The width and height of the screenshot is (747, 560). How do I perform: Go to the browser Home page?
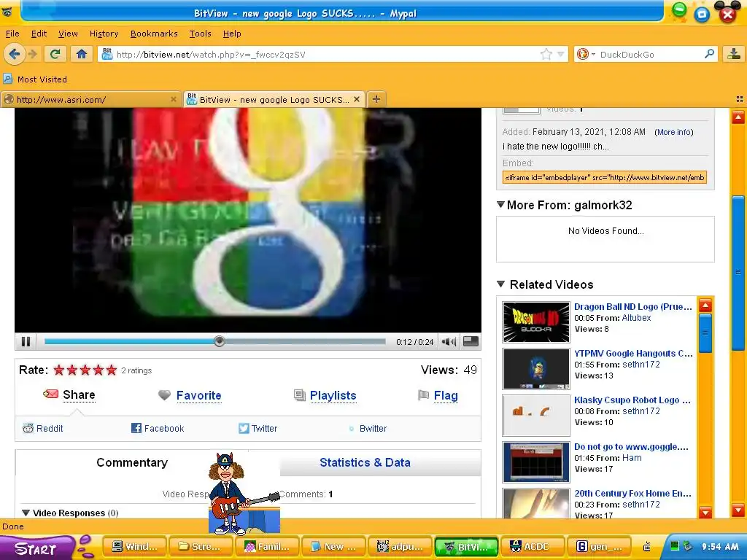click(82, 54)
